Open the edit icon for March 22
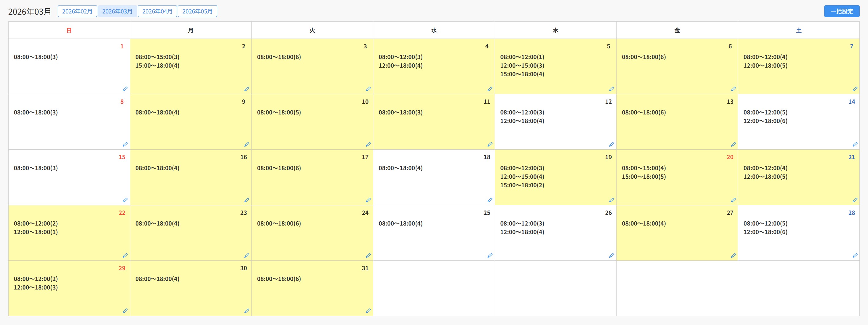The width and height of the screenshot is (868, 325). 125,256
